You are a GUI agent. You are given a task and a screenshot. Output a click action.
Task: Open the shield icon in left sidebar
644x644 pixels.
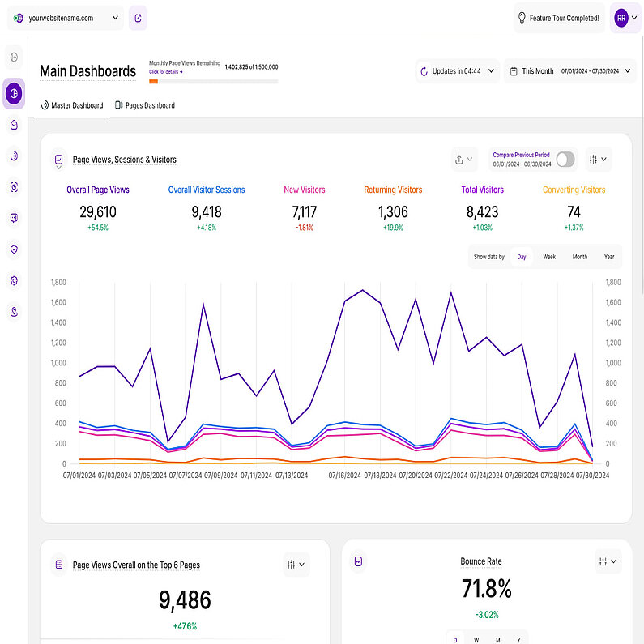click(x=14, y=249)
